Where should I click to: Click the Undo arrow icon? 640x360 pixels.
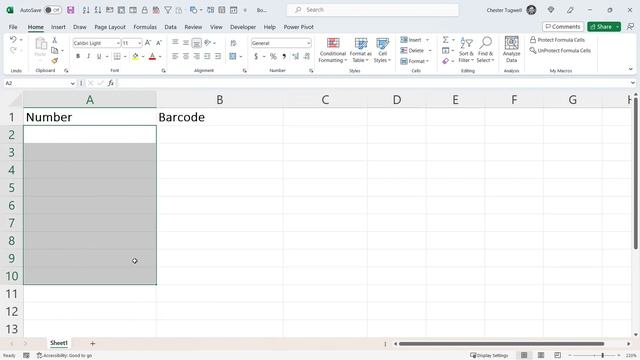(13, 40)
